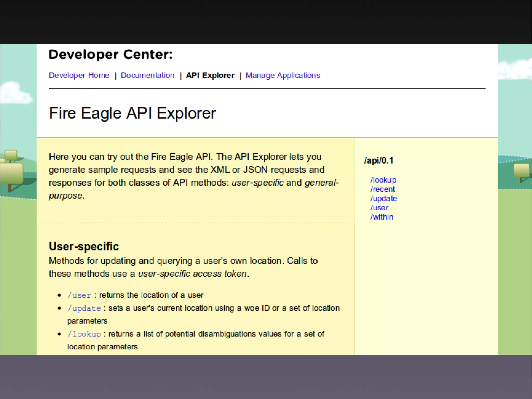Screen dimensions: 532x399
Task: Click the /user method in the bullet list
Action: 79,295
